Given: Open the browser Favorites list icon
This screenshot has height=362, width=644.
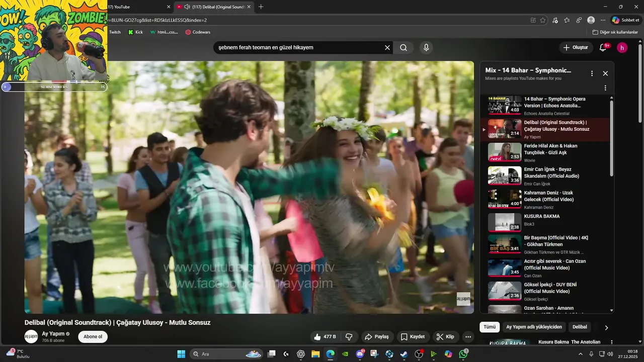Looking at the screenshot, I should click(567, 20).
